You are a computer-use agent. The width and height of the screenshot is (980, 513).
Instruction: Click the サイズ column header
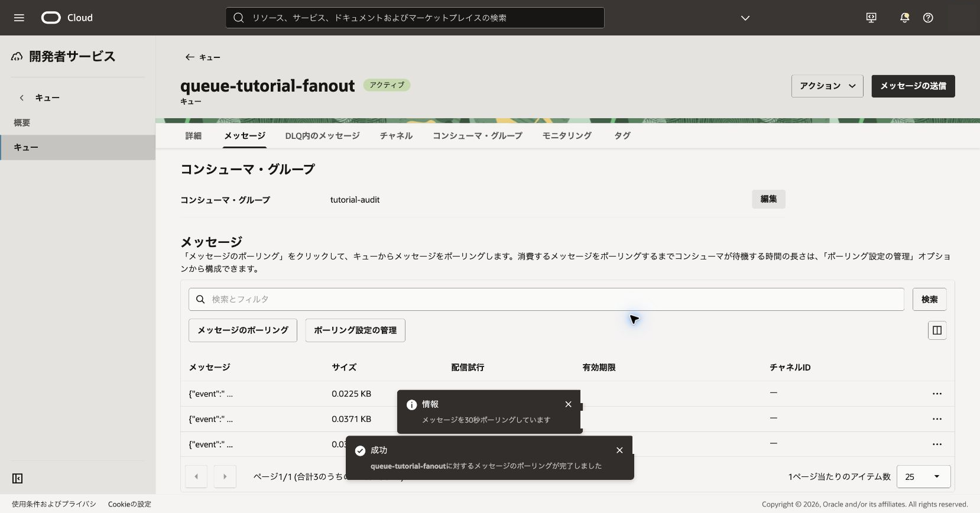344,367
